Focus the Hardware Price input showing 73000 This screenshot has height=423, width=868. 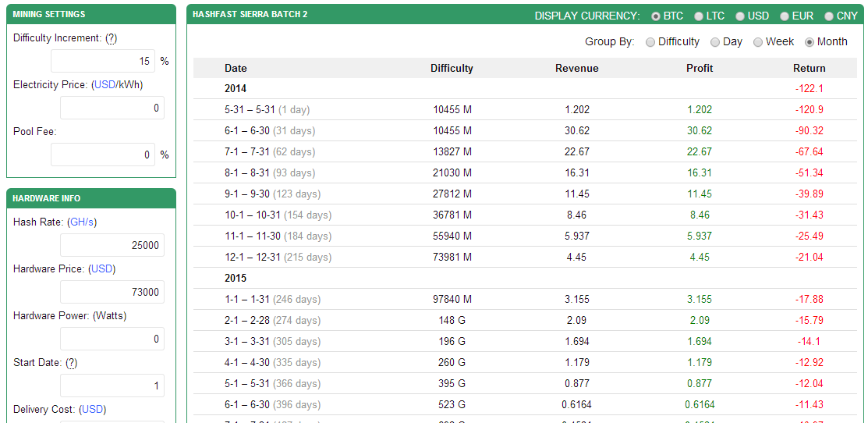[112, 292]
